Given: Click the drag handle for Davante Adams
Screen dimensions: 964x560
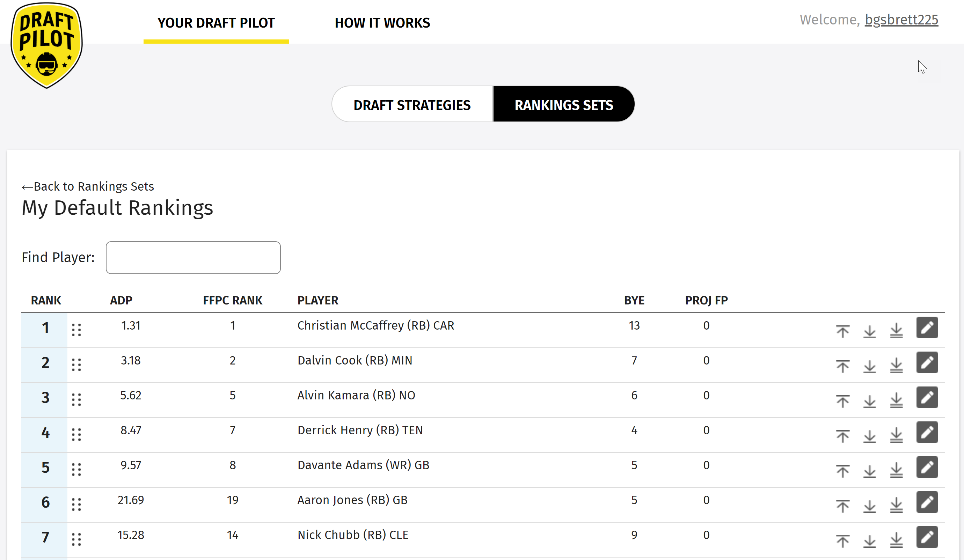Looking at the screenshot, I should [76, 470].
